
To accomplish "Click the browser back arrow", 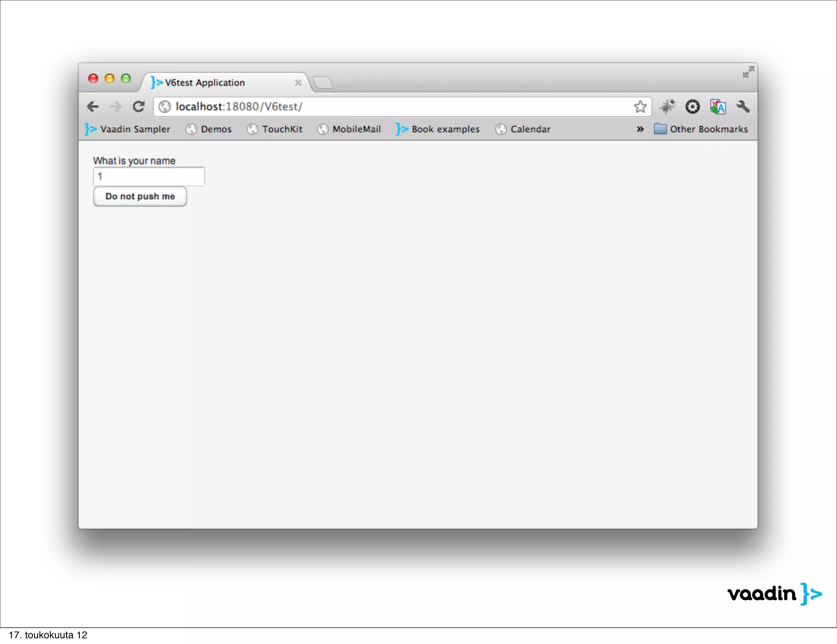I will tap(93, 107).
